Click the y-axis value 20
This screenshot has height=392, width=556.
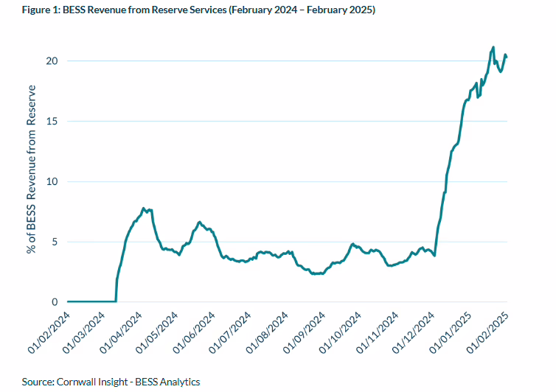click(x=52, y=60)
